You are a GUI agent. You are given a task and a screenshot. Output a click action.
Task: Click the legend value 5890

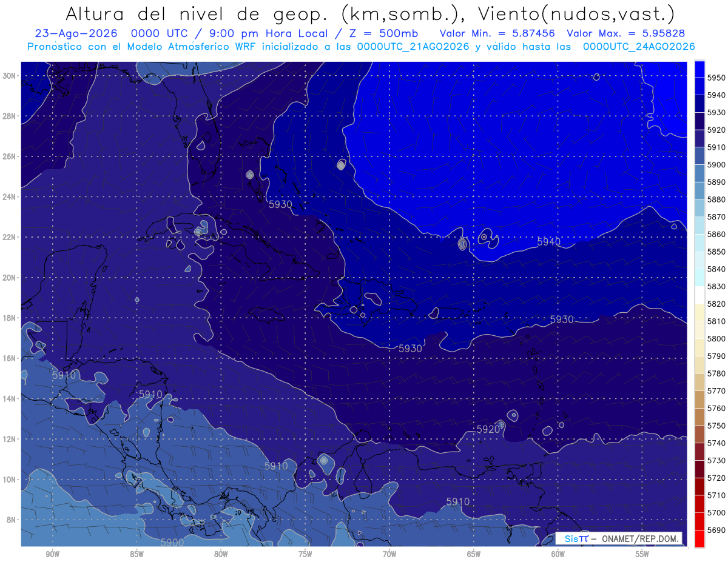tap(716, 182)
